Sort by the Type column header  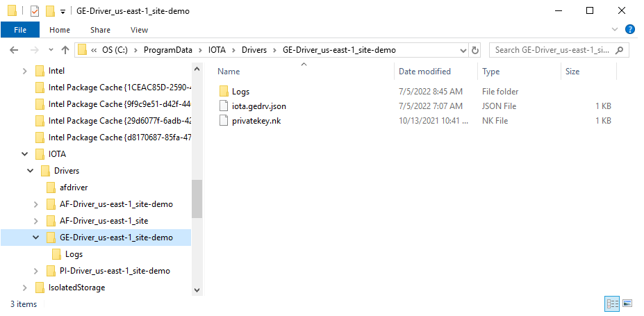(490, 72)
